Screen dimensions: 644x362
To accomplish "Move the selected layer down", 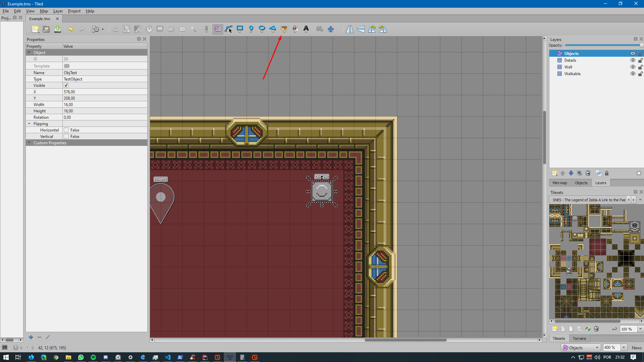I will click(x=571, y=173).
